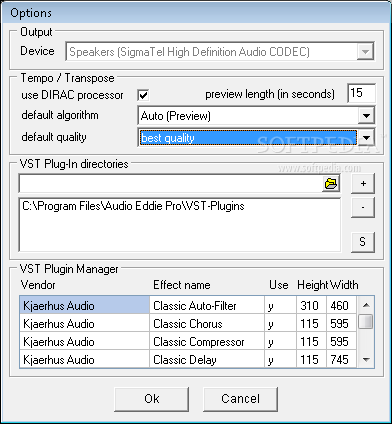Click the folder browse icon for VST directories
Screen dimensions: 392x424
(331, 183)
